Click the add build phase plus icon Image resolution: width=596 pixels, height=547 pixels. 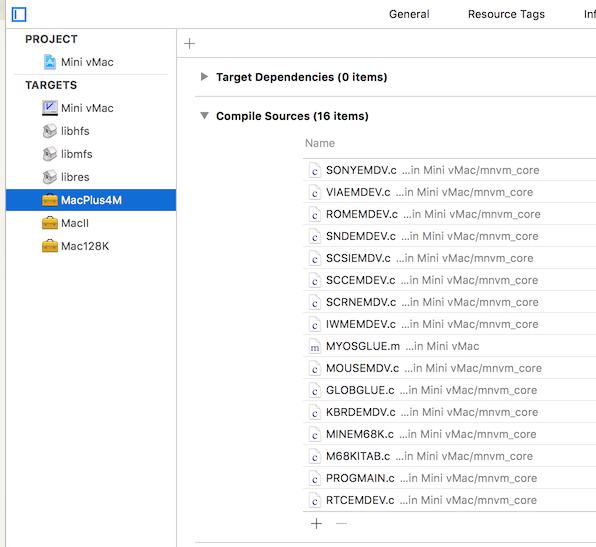tap(189, 44)
